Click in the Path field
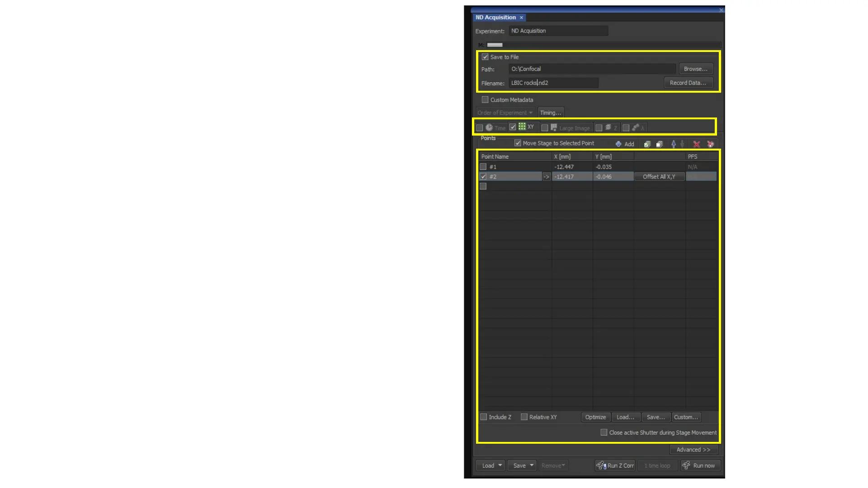Screen dimensions: 868x488 [x=592, y=69]
